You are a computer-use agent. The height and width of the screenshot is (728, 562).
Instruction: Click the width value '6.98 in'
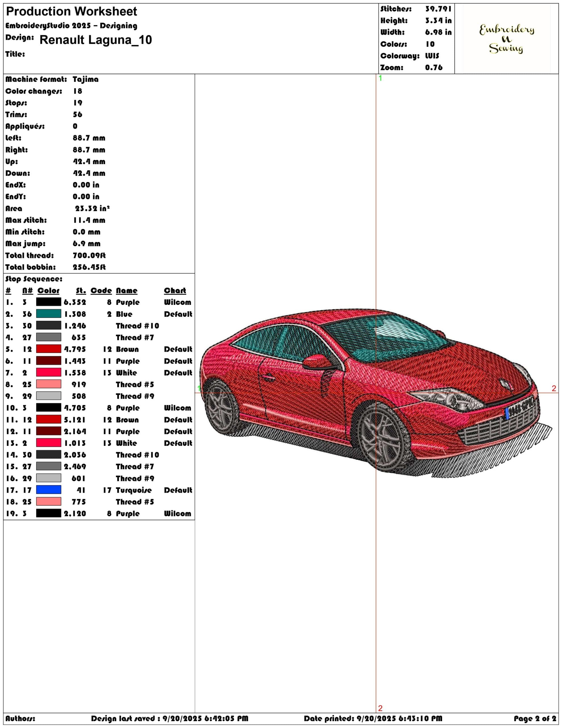coord(438,32)
